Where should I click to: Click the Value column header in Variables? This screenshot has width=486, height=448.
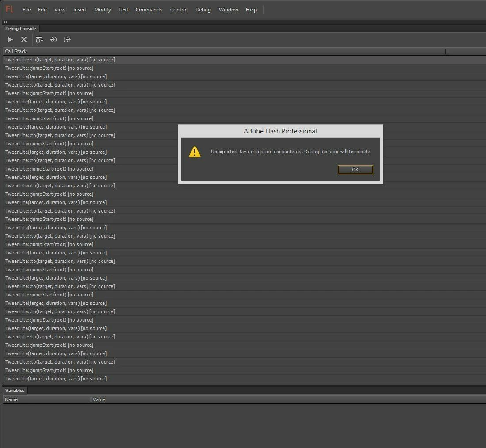pyautogui.click(x=288, y=399)
